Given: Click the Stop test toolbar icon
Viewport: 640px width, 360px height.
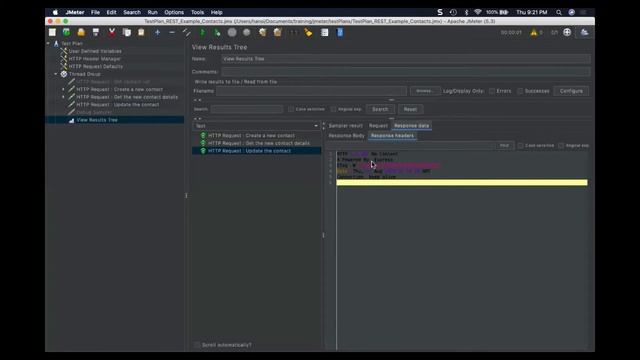Looking at the screenshot, I should [232, 32].
